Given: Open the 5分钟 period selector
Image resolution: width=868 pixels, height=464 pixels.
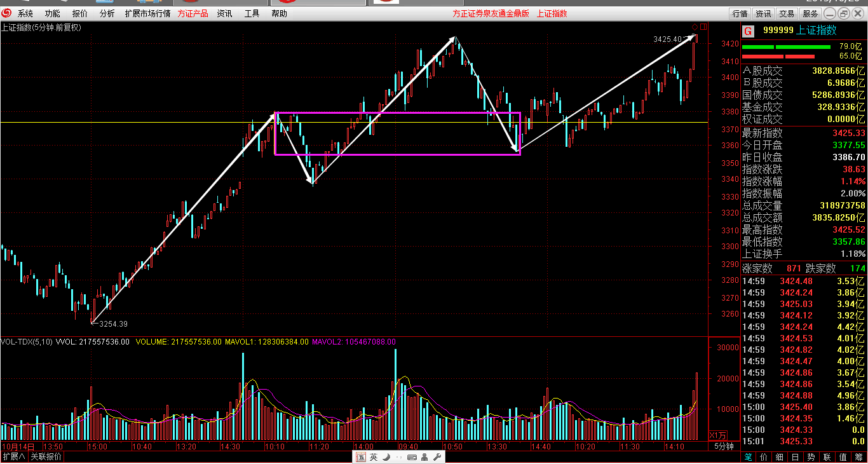Looking at the screenshot, I should point(724,446).
